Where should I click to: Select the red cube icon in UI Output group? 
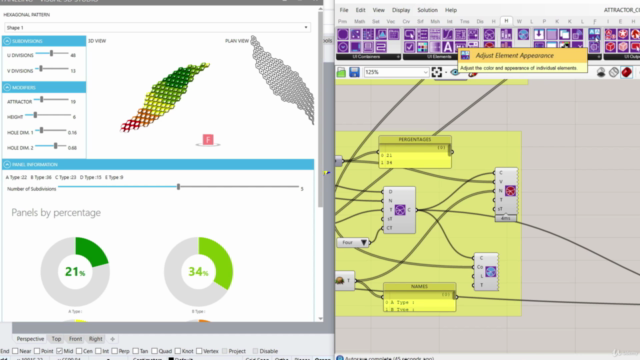(610, 47)
